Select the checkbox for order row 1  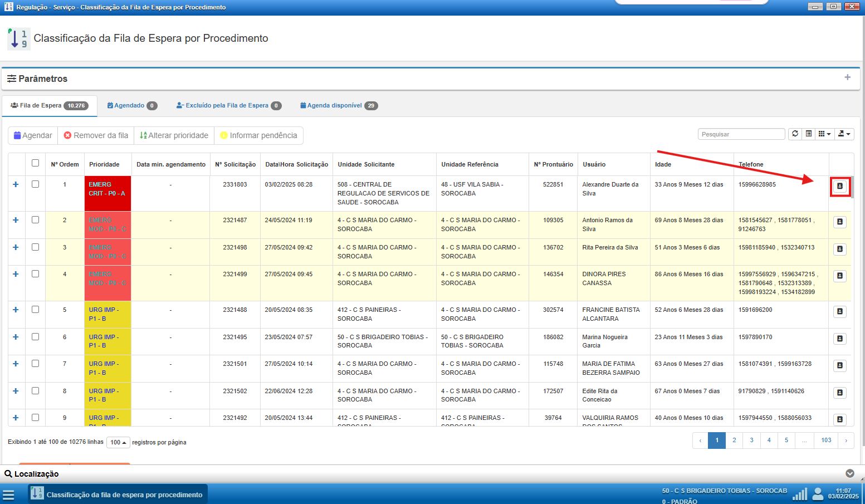tap(36, 184)
